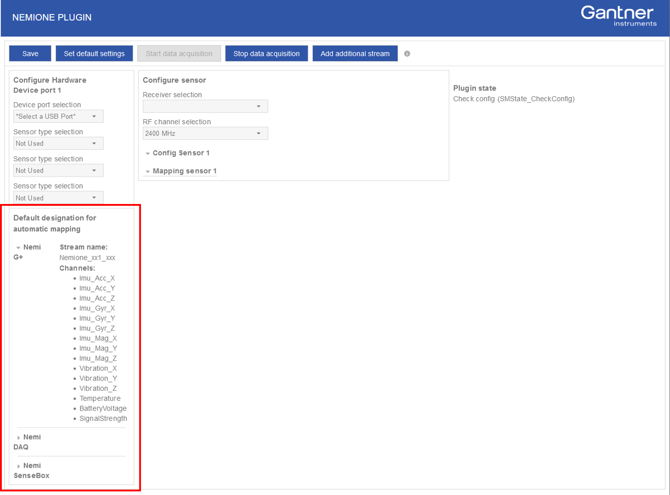Image resolution: width=670 pixels, height=495 pixels.
Task: Click the NEMIONE PLUGIN title
Action: click(52, 18)
